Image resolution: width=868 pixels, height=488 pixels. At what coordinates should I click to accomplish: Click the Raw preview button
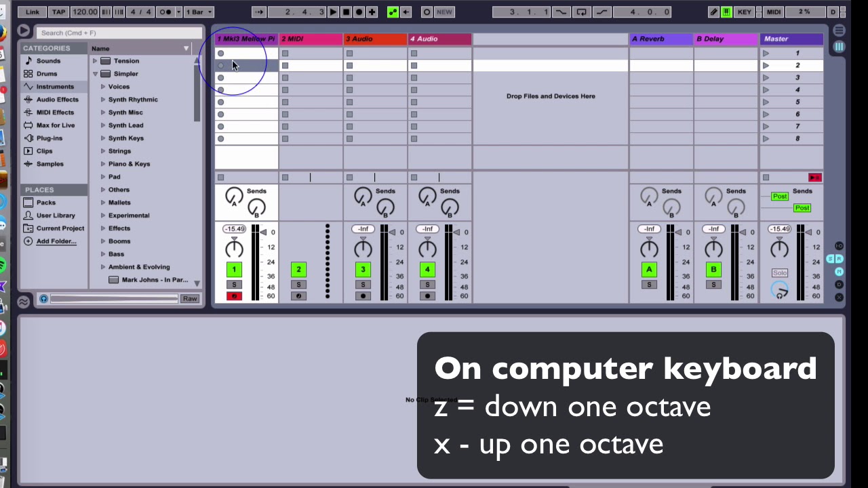(190, 299)
